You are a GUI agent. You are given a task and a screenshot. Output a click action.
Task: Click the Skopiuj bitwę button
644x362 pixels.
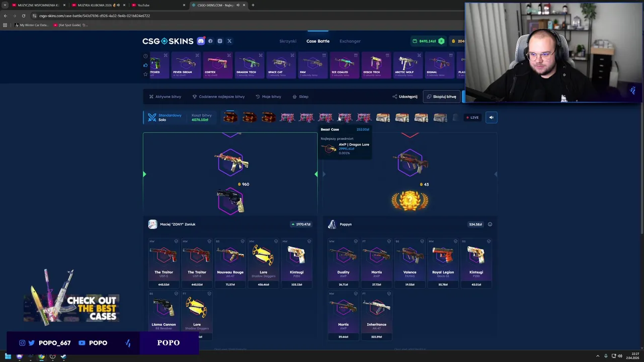(x=442, y=97)
